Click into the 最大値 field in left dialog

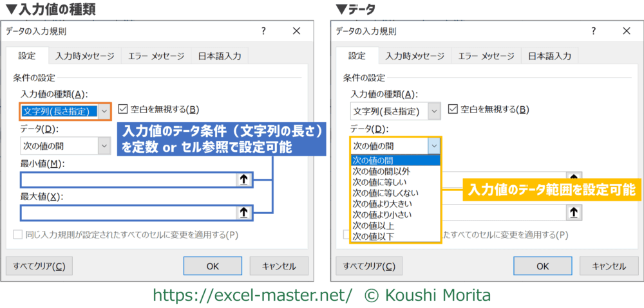click(129, 212)
